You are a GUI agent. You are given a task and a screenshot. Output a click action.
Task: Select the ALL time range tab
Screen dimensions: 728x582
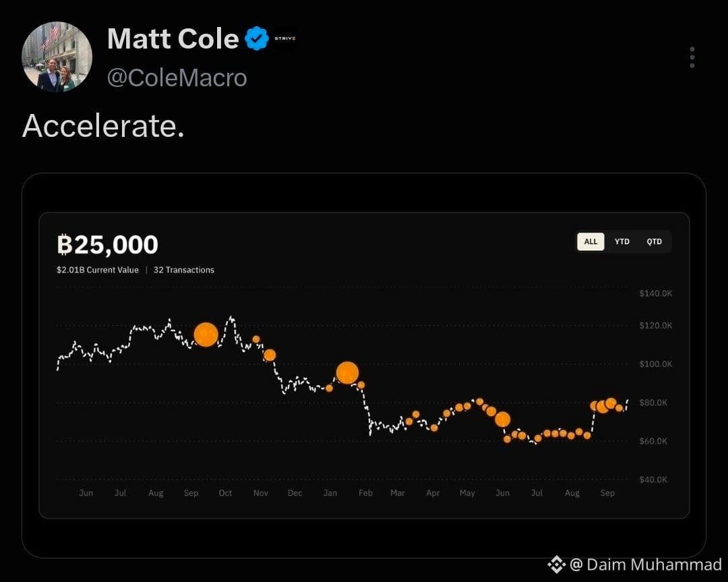pyautogui.click(x=590, y=241)
